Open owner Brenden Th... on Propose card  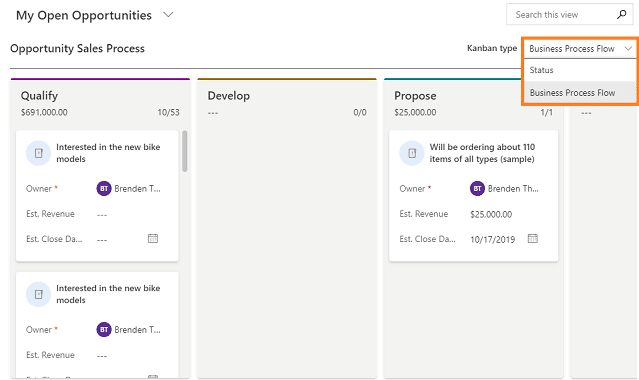coord(513,188)
